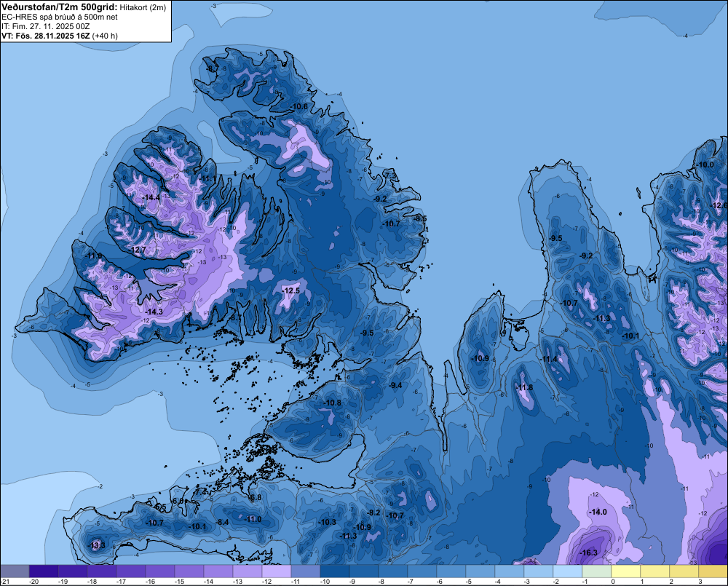Pick the legend swatch between -10 and -9
The image size is (728, 586).
(335, 571)
